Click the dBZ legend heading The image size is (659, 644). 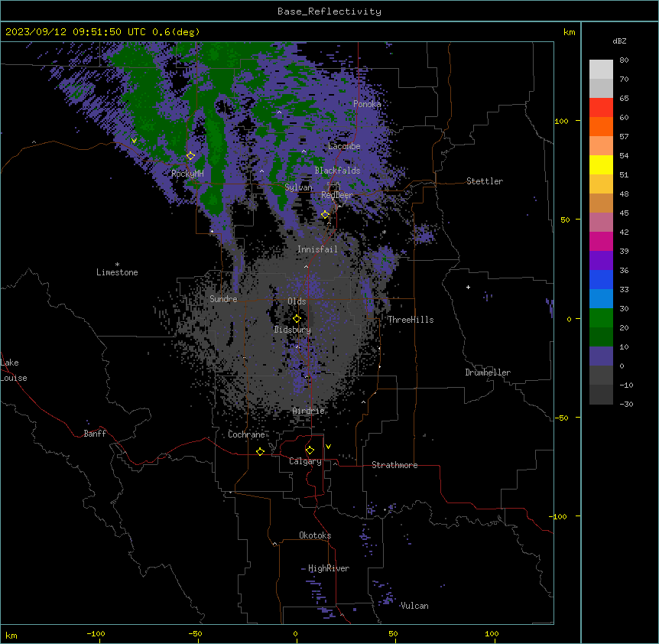619,41
